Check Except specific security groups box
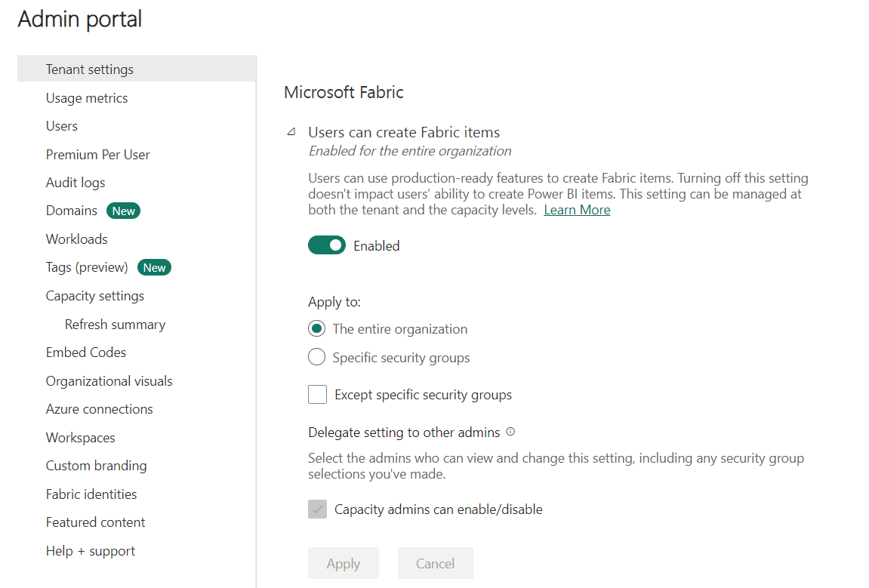Screen dimensions: 869x588 tap(318, 395)
